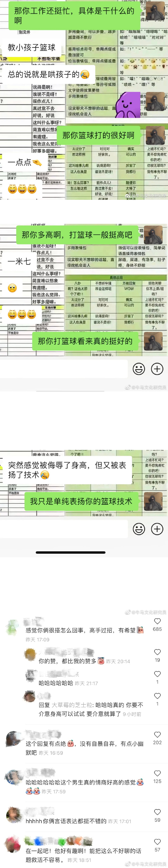
Task: Like the '哈哈哈哈哈哈 昨天 21:17' reply
Action: pos(157,674)
